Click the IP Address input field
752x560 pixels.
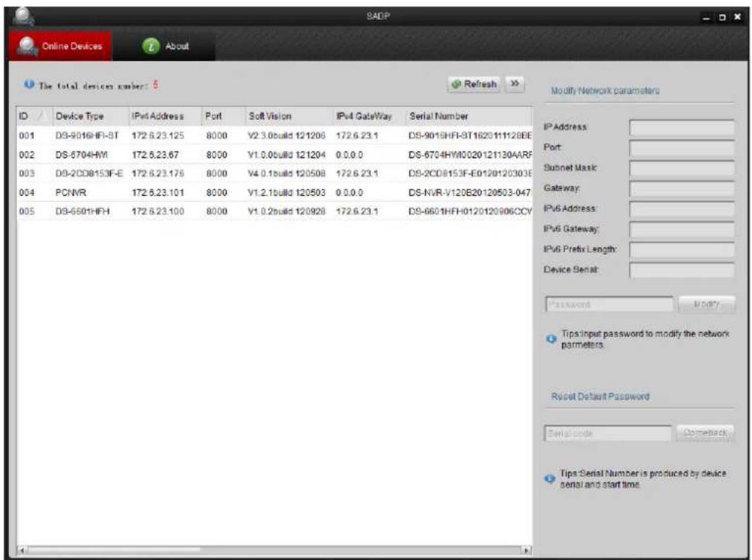point(681,128)
